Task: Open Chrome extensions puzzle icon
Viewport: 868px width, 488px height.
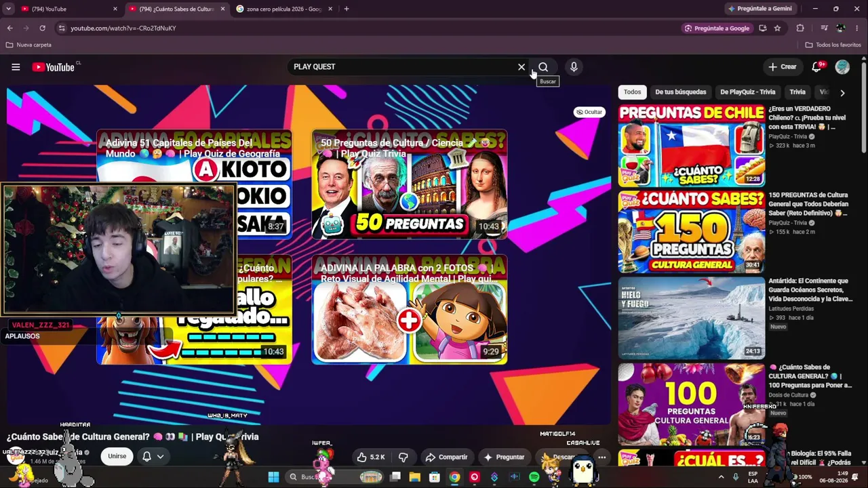Action: point(800,28)
